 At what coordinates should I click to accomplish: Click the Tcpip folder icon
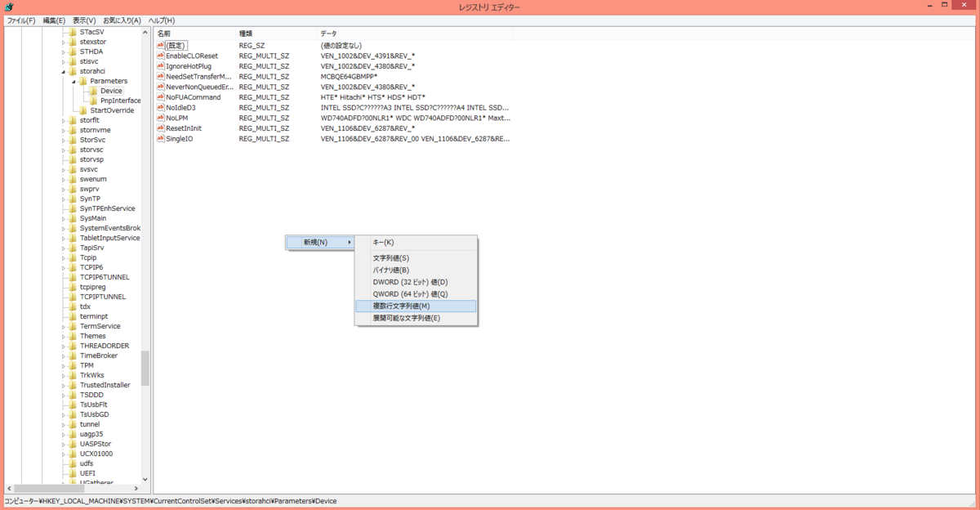[73, 257]
